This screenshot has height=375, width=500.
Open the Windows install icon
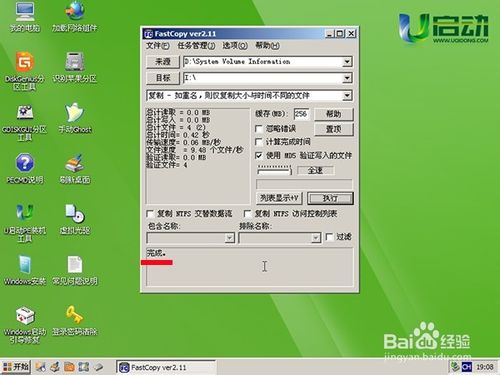25,270
